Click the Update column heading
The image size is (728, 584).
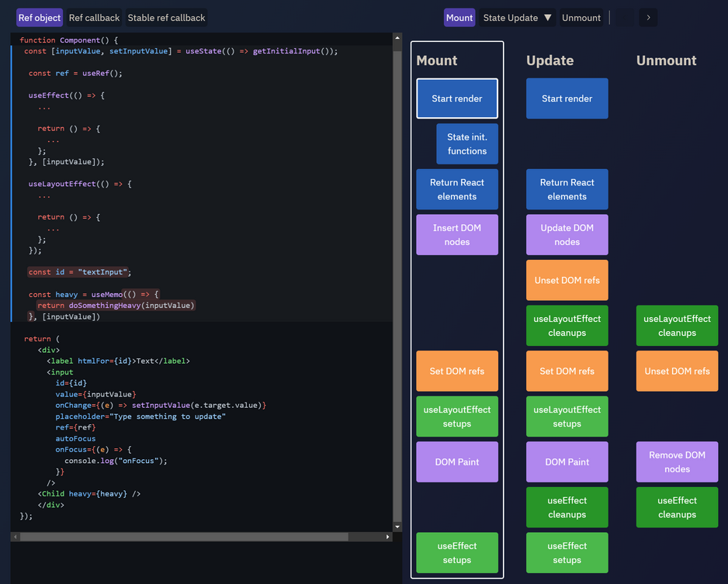pyautogui.click(x=549, y=60)
